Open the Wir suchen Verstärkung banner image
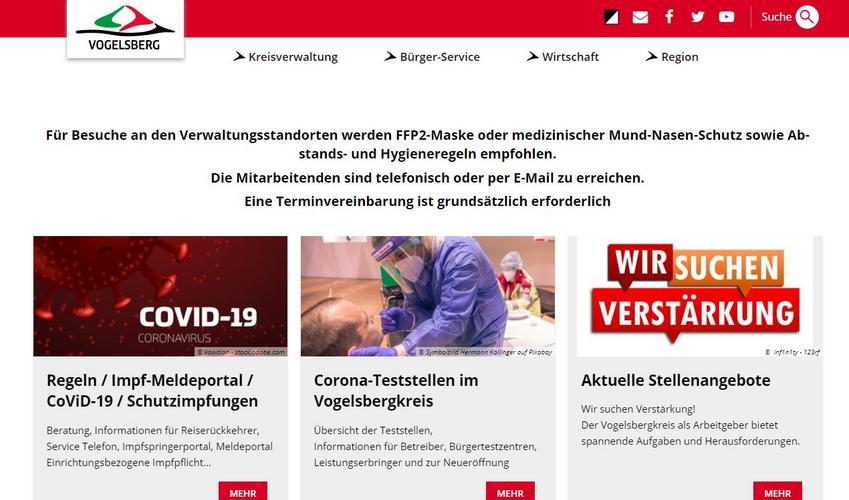Image resolution: width=849 pixels, height=500 pixels. 695,296
